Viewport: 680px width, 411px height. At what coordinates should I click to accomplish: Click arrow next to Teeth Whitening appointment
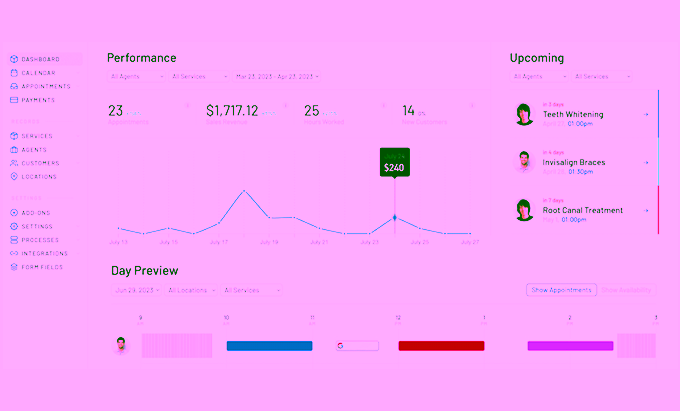tap(646, 115)
